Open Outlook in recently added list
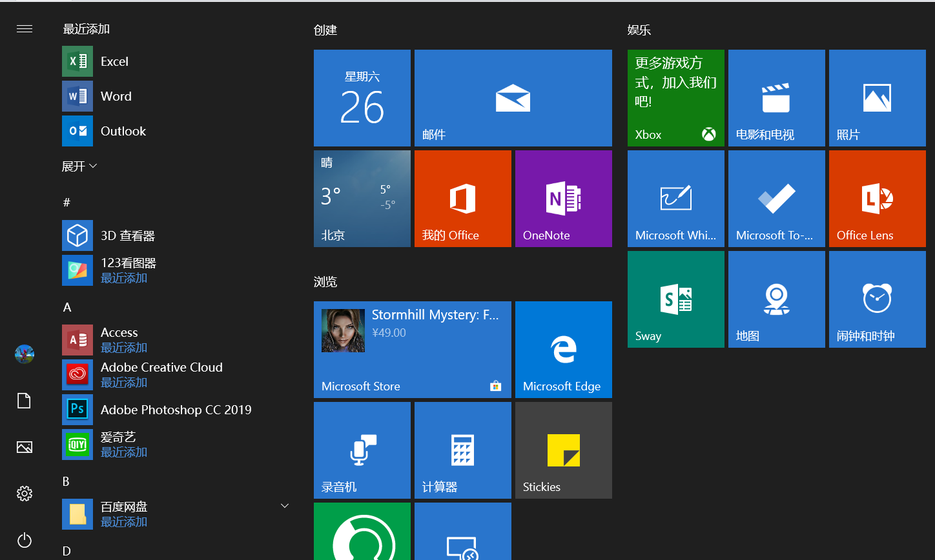This screenshot has width=935, height=560. point(174,131)
